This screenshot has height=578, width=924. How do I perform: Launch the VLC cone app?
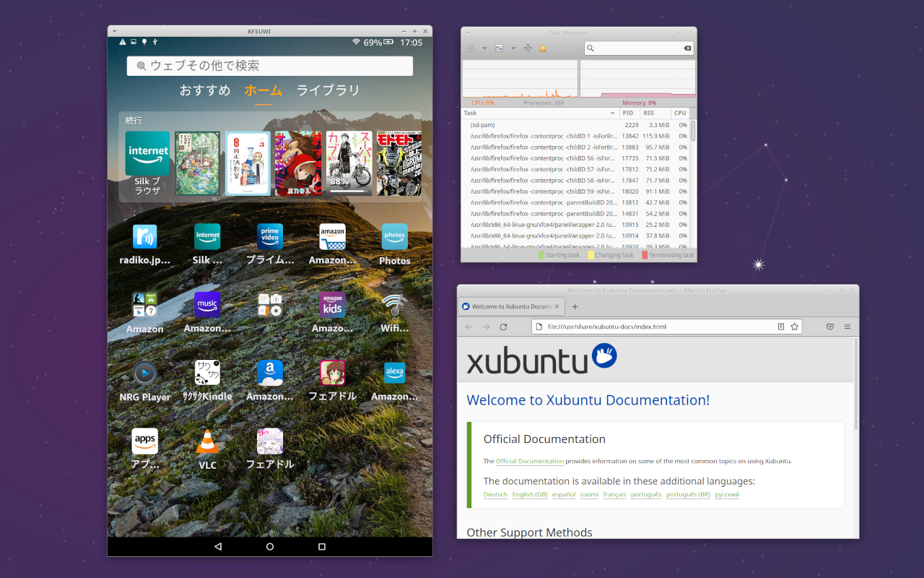click(207, 441)
